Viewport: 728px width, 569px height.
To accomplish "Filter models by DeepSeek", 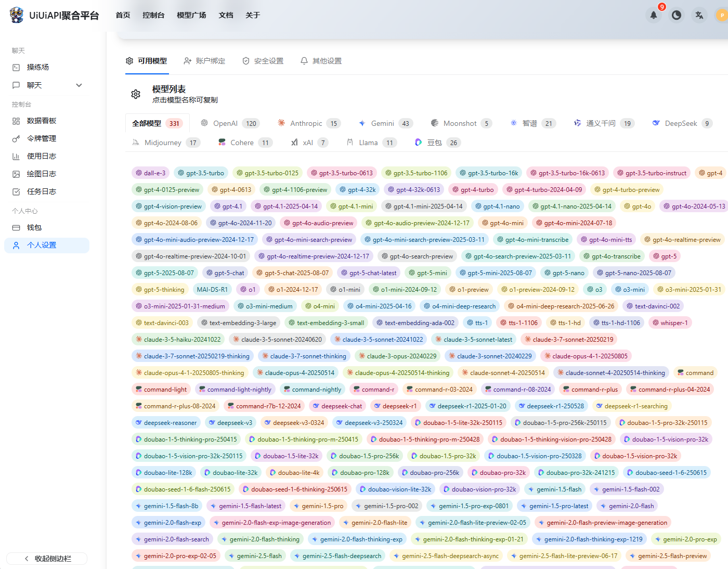I will (682, 123).
